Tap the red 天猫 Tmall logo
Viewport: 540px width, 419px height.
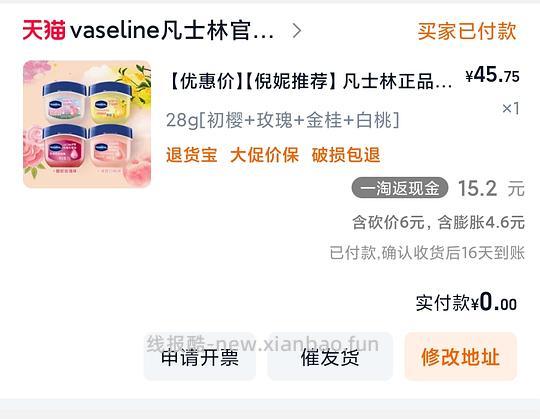click(x=44, y=30)
